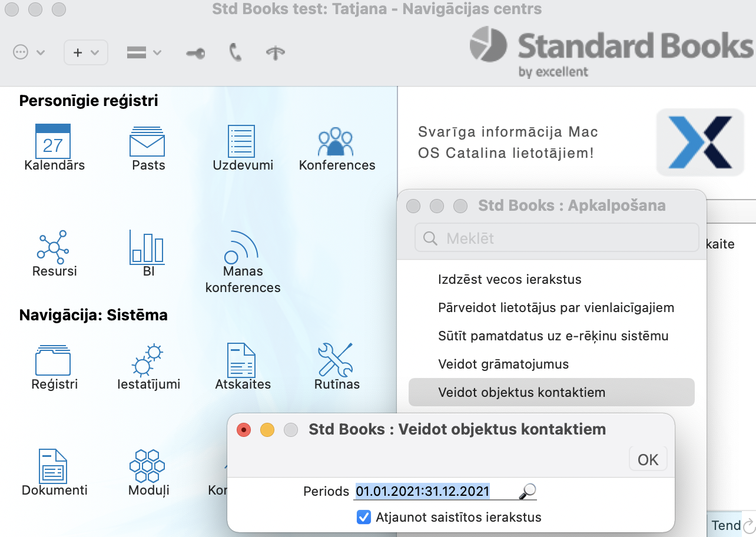The image size is (756, 537).
Task: Click the Meklēt search field
Action: click(556, 238)
